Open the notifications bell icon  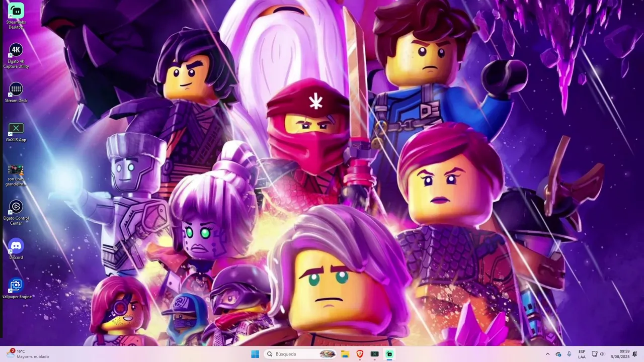click(x=635, y=354)
